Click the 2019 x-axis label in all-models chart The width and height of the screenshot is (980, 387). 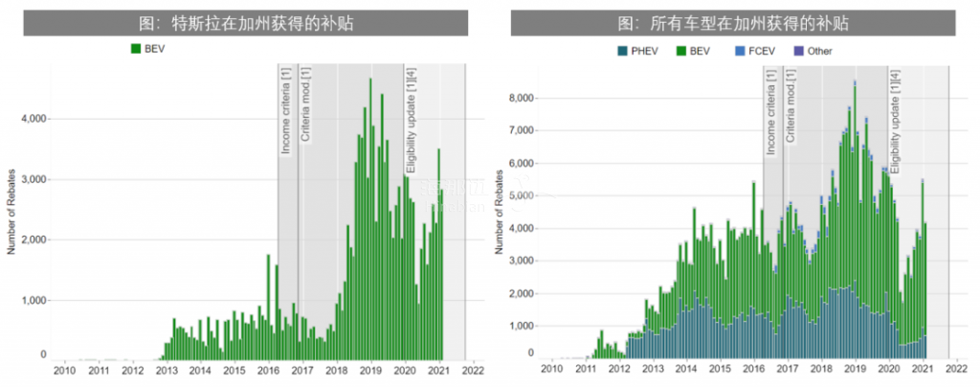tap(856, 371)
